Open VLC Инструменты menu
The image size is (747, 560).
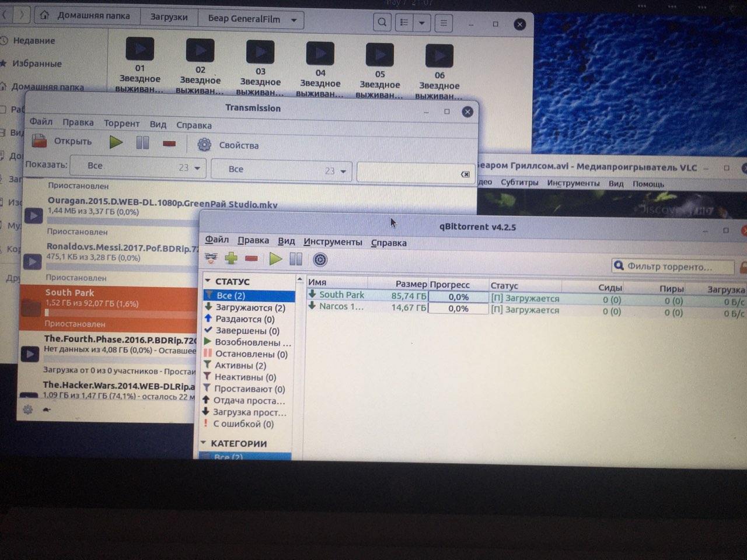tap(573, 183)
